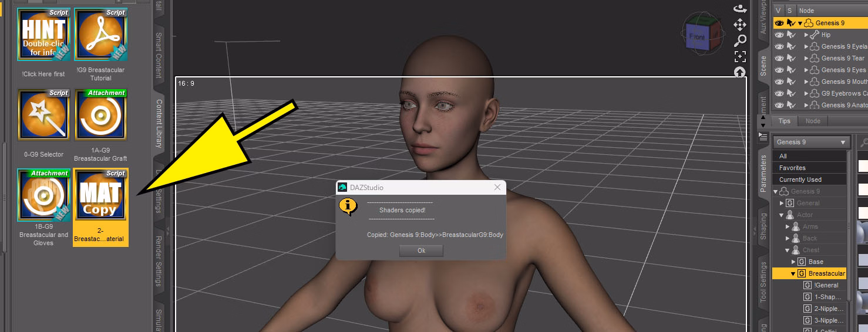This screenshot has height=332, width=868.
Task: Select the 1B-G9 Breastacular and Gloves icon
Action: click(44, 195)
